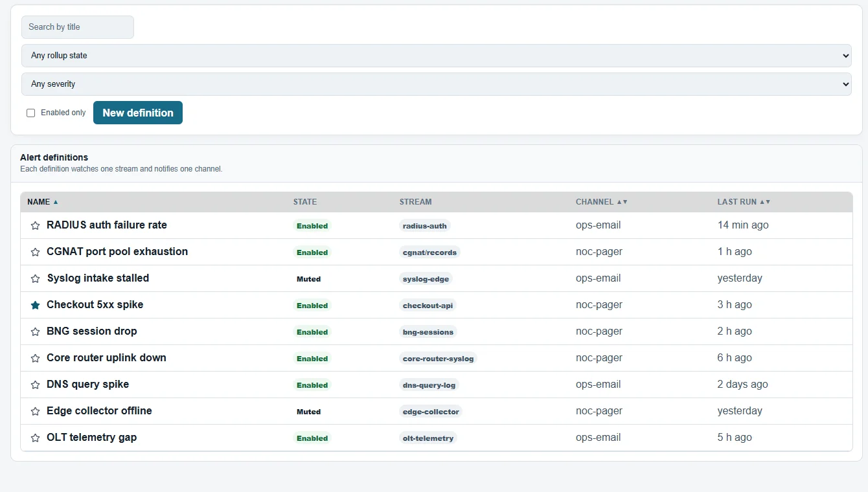Open the Any rollup state dropdown
The height and width of the screenshot is (492, 868).
click(x=437, y=56)
